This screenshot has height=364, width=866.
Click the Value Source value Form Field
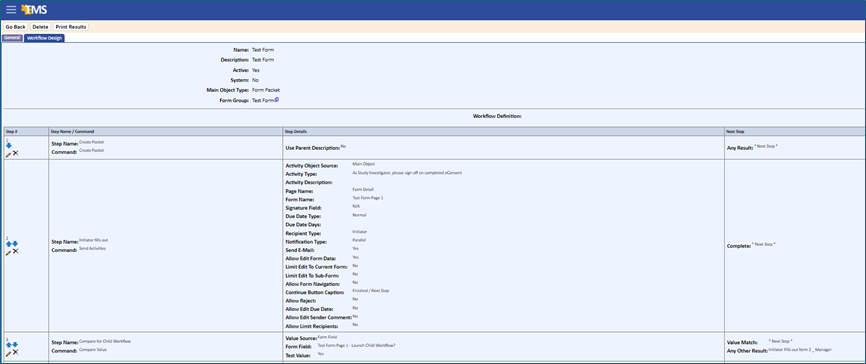coord(327,336)
